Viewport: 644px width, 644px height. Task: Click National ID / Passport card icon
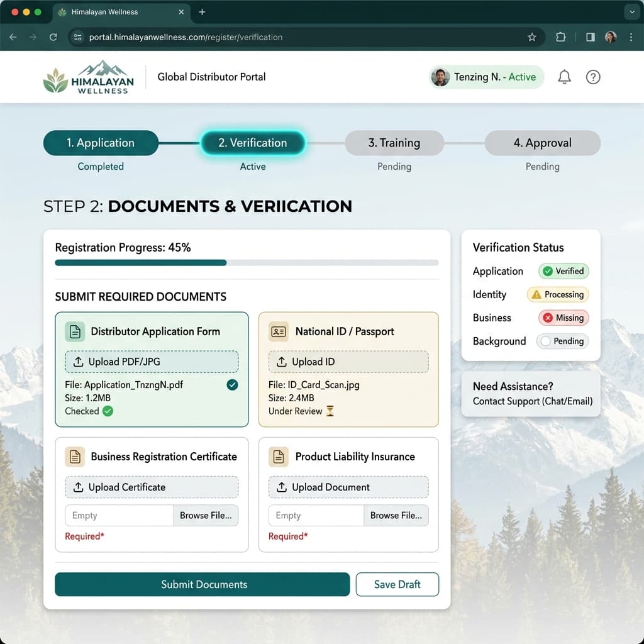[279, 331]
